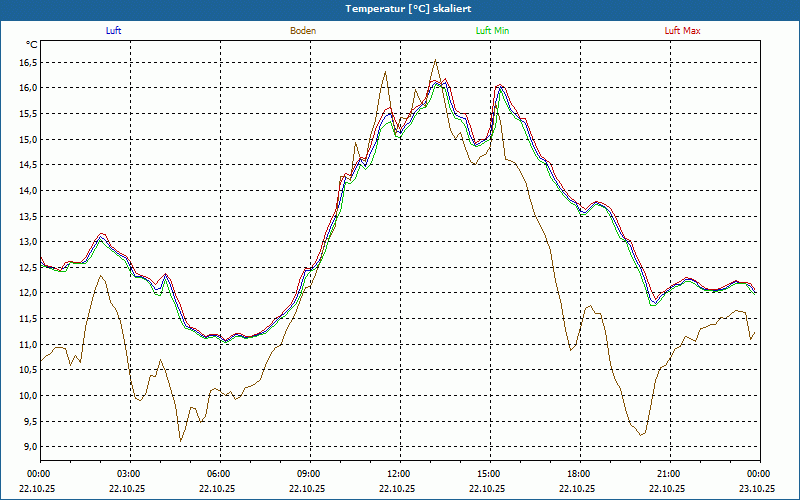Select the 12:00 time axis marker

click(399, 474)
